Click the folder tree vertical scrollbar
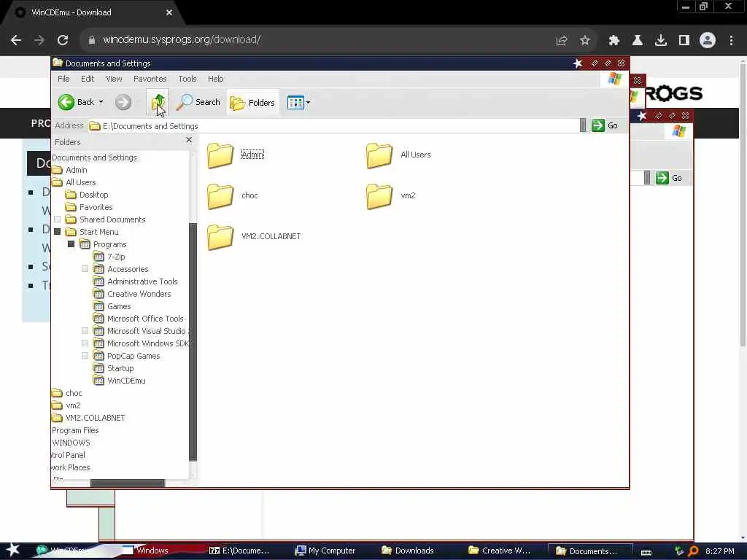Image resolution: width=747 pixels, height=560 pixels. [193, 341]
